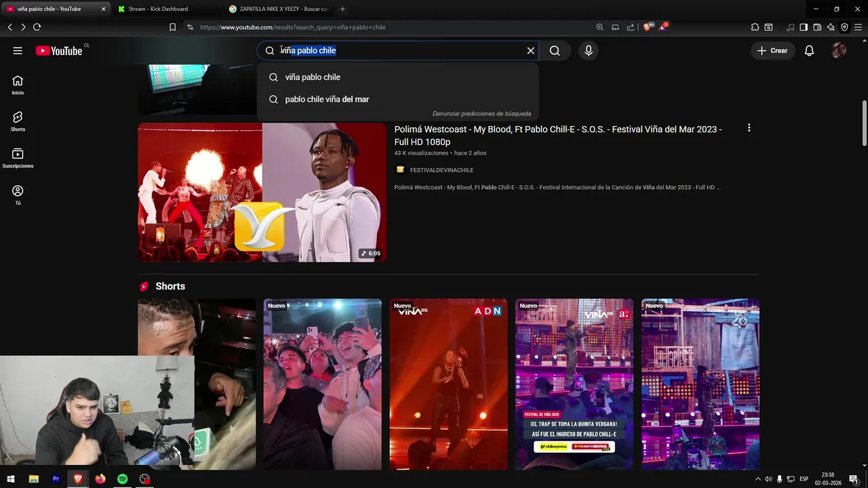Go to YouTube home via logo
The width and height of the screenshot is (868, 488).
tap(59, 51)
